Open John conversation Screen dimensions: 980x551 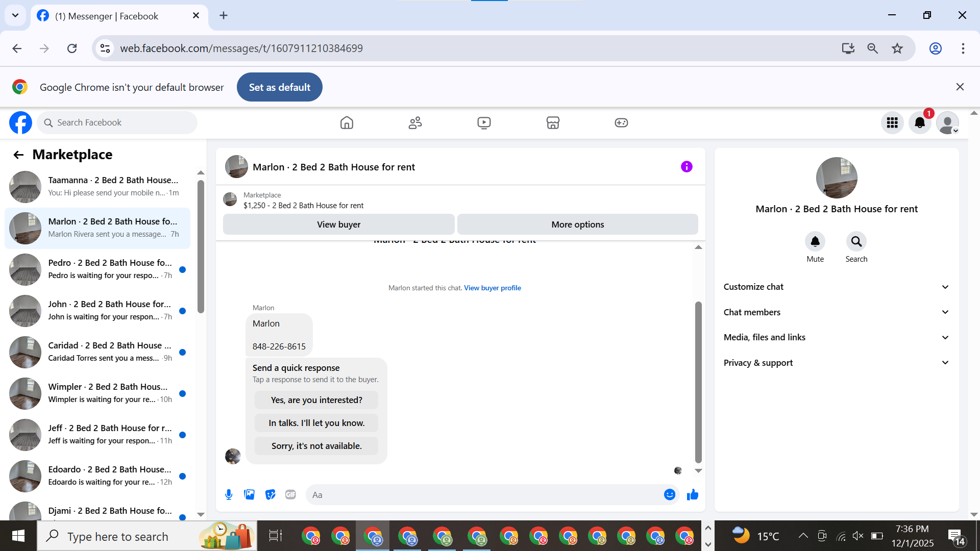point(97,311)
